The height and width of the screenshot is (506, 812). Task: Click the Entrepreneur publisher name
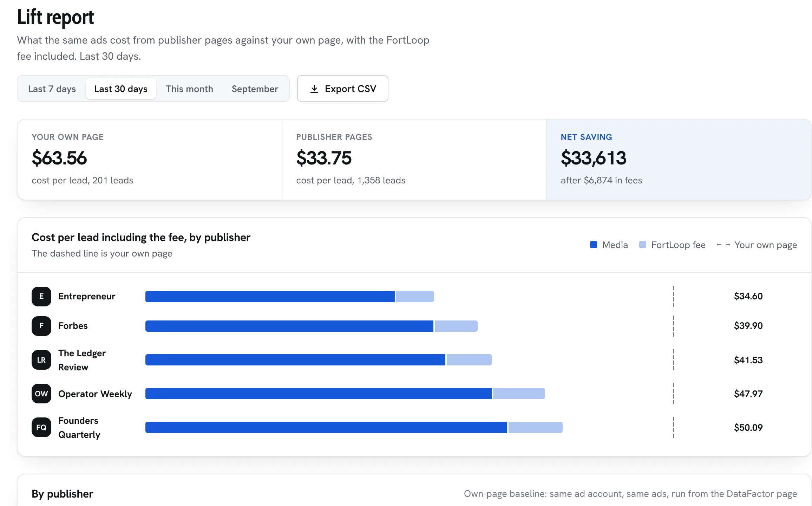[x=87, y=296]
